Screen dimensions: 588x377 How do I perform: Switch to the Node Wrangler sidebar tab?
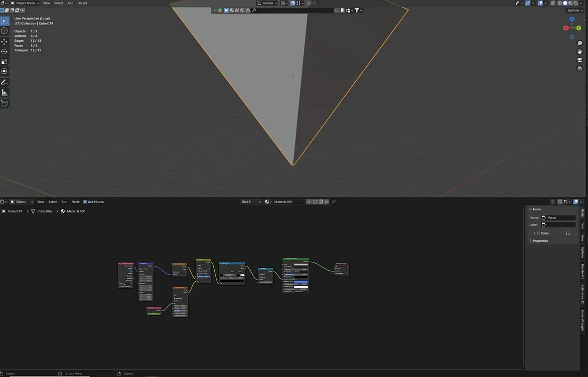tap(583, 320)
